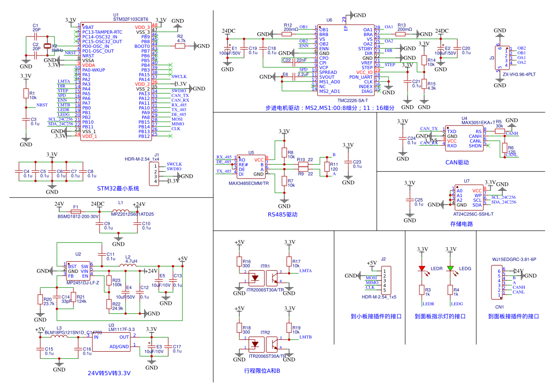Select the HDR-M-2.54_1x5 part label
Viewport: 554px width, 392px height.
[x=379, y=297]
